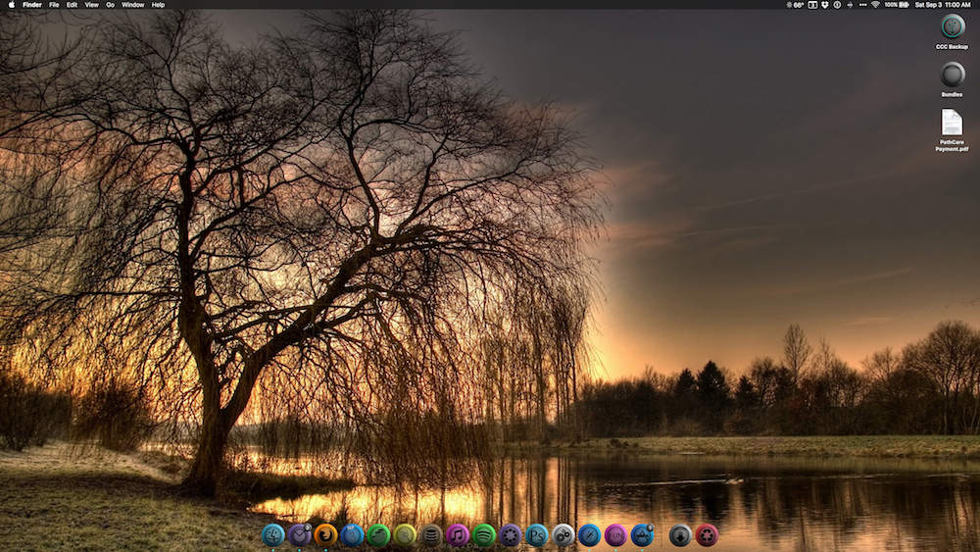Open the View menu

[x=91, y=4]
